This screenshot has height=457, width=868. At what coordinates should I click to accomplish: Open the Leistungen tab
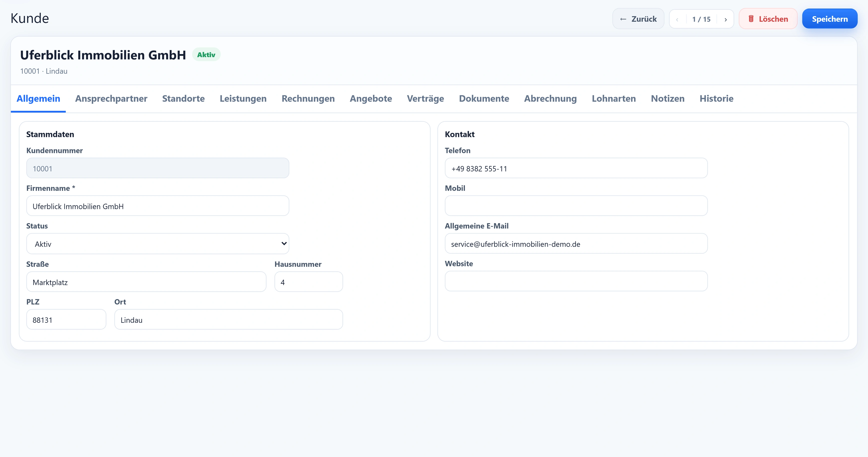tap(243, 99)
